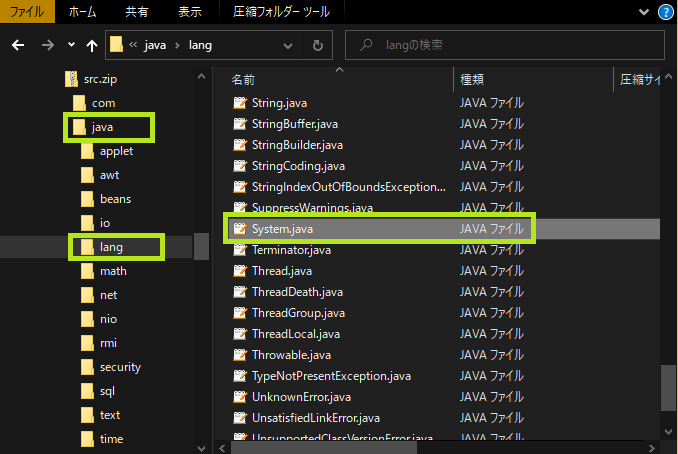
Task: Click the Throwable.java file icon
Action: point(240,355)
